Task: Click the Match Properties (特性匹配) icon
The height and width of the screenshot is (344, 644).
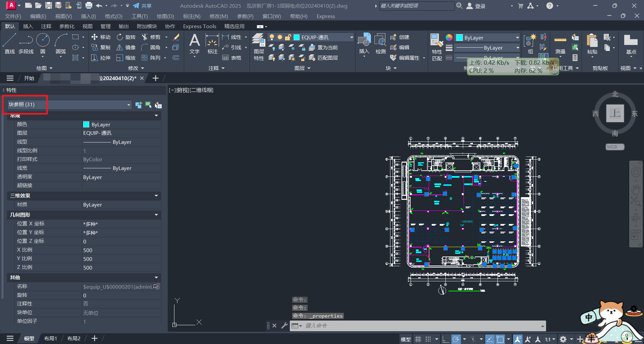Action: point(437,47)
